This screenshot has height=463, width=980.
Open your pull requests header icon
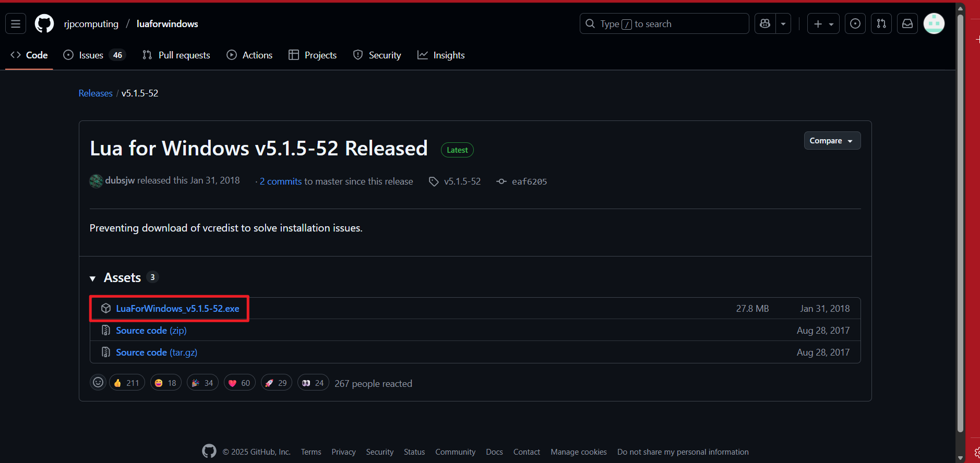(881, 23)
